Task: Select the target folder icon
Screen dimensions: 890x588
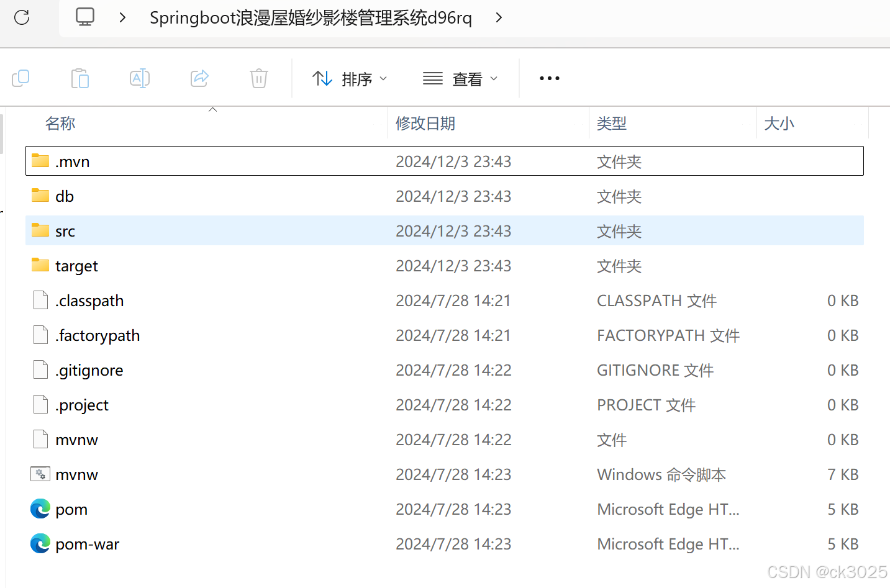Action: pyautogui.click(x=40, y=265)
